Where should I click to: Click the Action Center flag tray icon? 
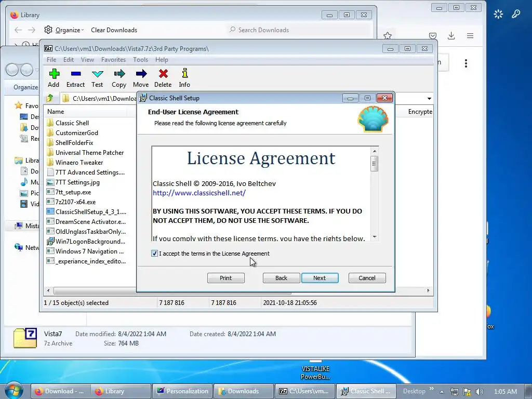tap(467, 392)
